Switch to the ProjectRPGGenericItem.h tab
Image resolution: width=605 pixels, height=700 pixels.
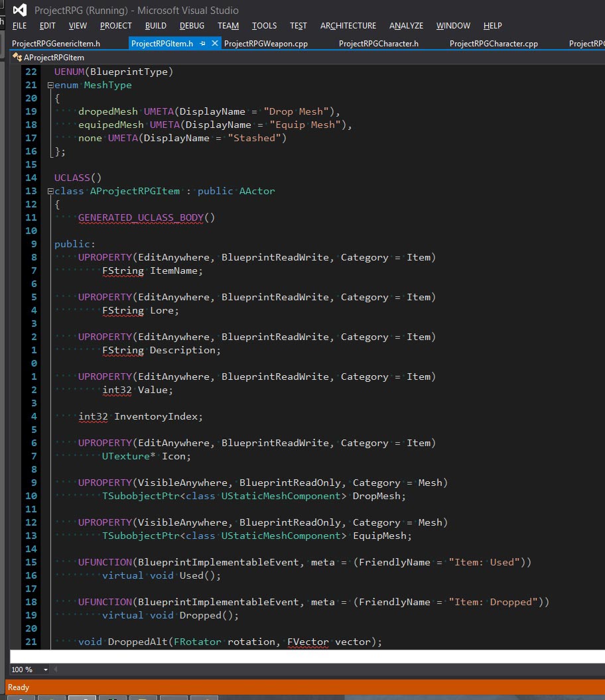coord(56,44)
